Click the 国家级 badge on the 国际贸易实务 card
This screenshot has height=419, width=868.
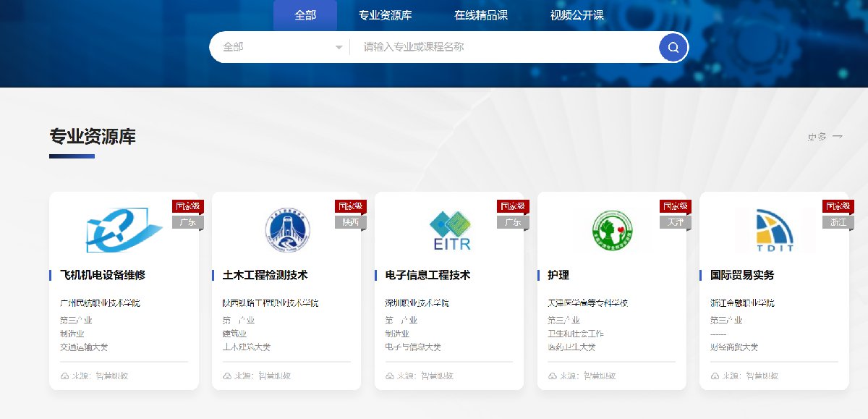(838, 206)
